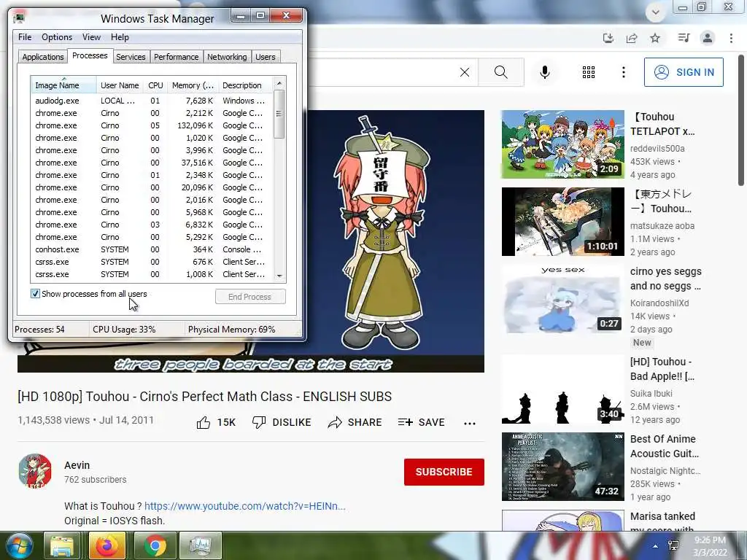Open the View menu in Task Manager
The height and width of the screenshot is (560, 747).
[x=91, y=37]
